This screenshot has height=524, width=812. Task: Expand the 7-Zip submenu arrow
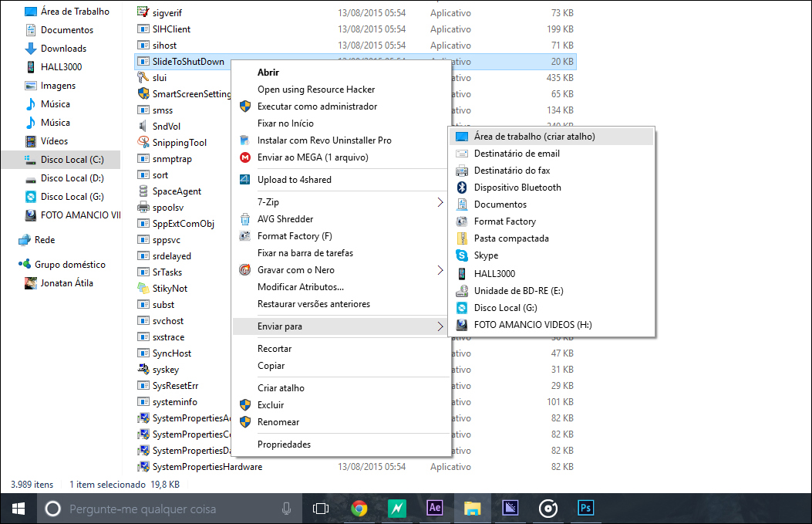point(440,202)
